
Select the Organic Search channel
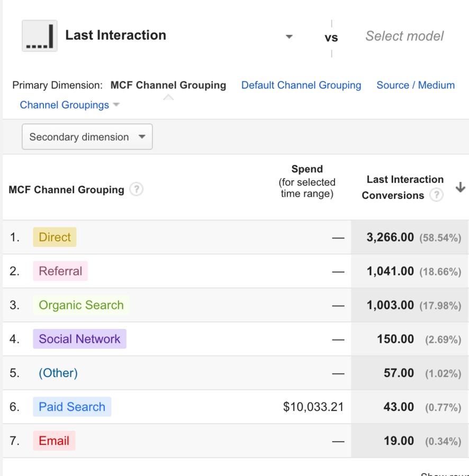click(x=81, y=305)
